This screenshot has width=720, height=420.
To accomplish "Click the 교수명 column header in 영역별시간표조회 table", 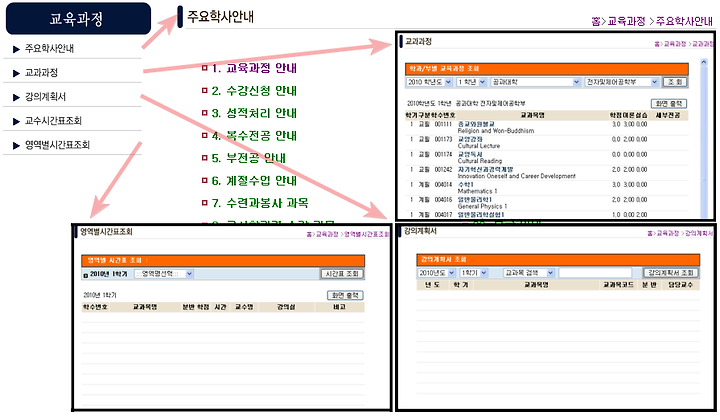I will tap(244, 307).
